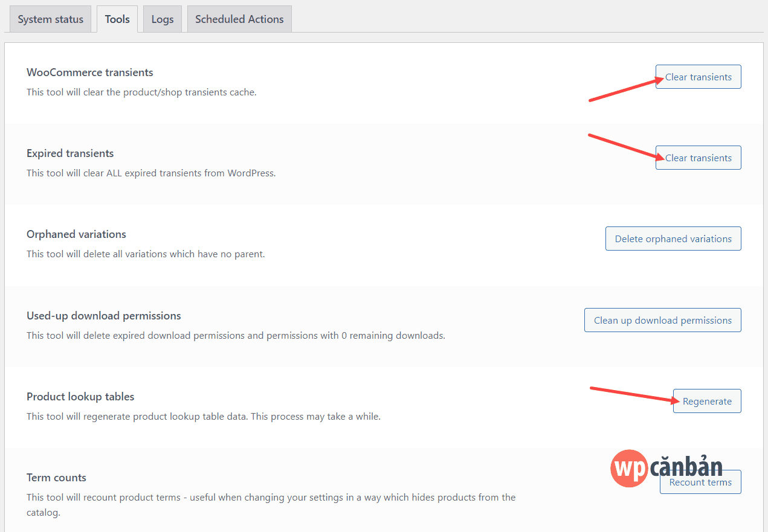
Task: Regenerate product lookup tables
Action: 706,401
